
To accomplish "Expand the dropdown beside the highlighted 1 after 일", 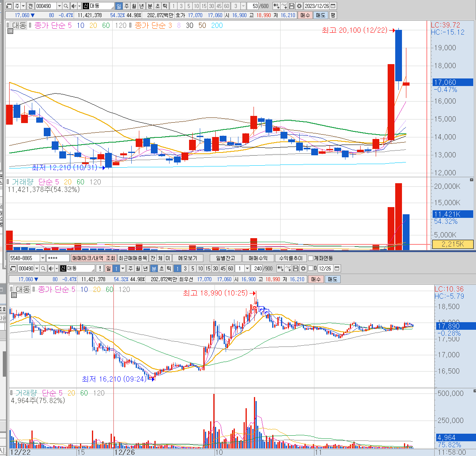I will (x=123, y=268).
